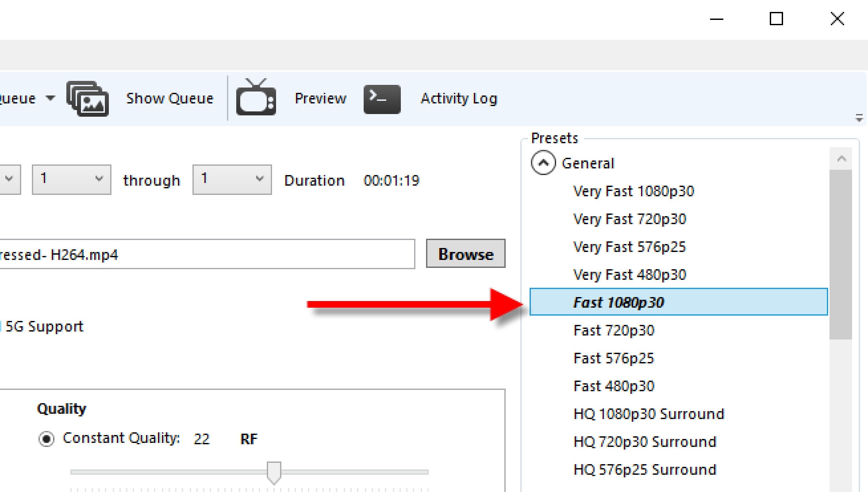This screenshot has height=492, width=868.
Task: Click the Browse button
Action: point(465,254)
